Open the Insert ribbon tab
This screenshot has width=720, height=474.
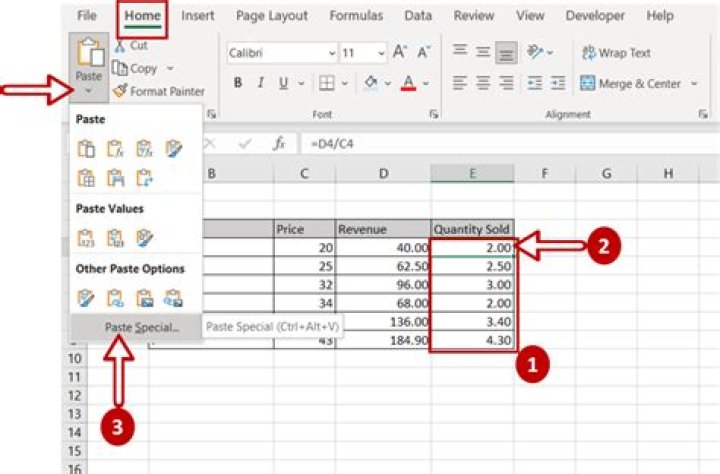[x=197, y=16]
